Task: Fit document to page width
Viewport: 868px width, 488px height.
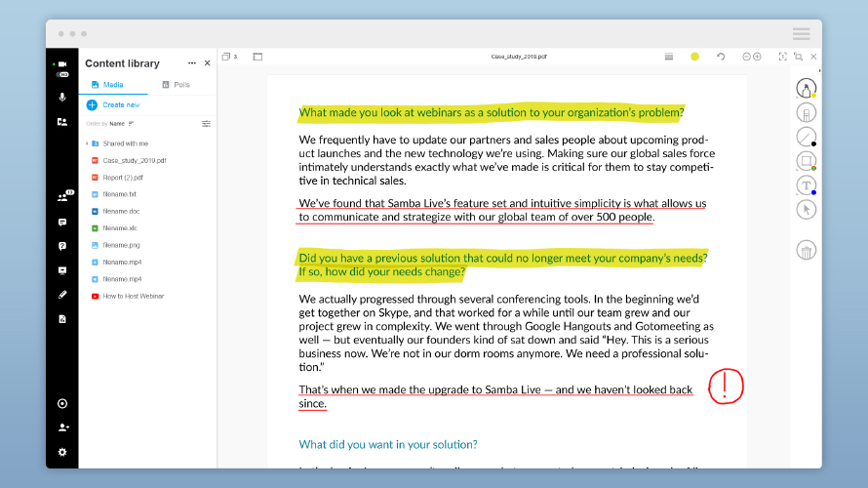Action: coord(782,57)
